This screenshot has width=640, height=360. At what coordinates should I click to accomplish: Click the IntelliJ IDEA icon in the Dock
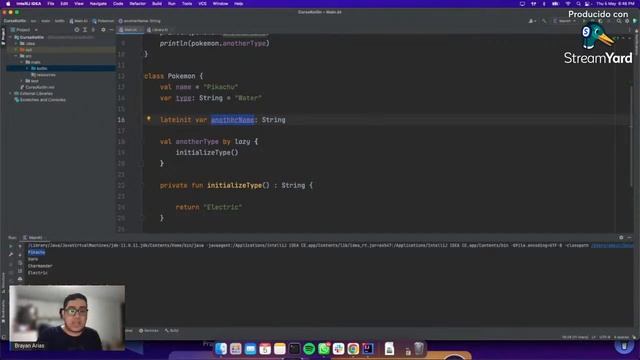pos(368,349)
